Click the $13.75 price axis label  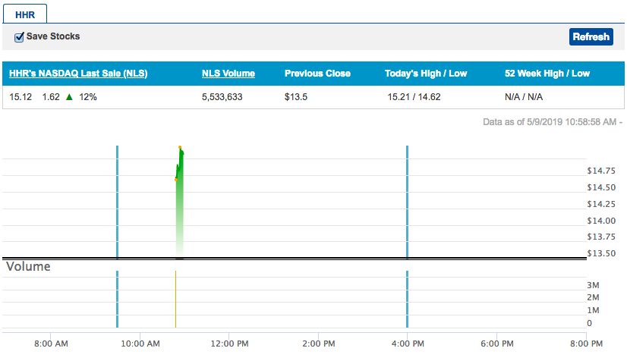(601, 237)
